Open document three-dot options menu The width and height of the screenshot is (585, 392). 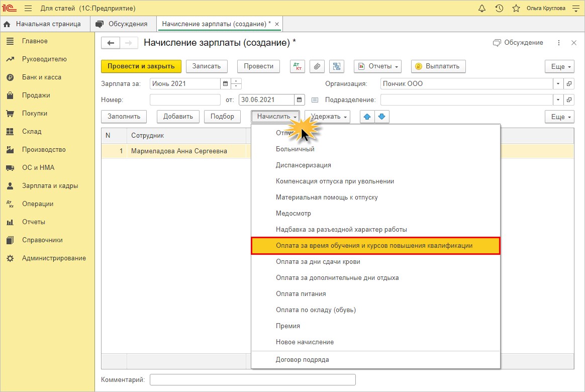point(558,43)
